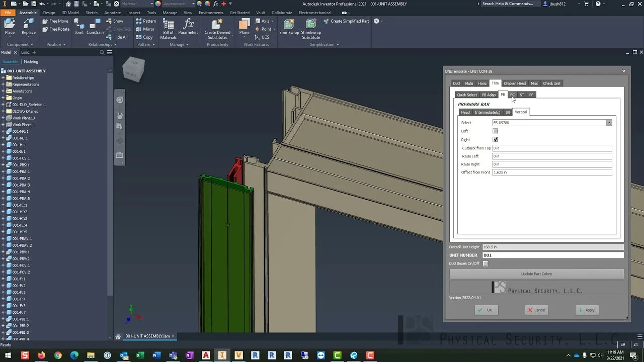Select the Pan hand tool in navigation bar

coord(120,115)
